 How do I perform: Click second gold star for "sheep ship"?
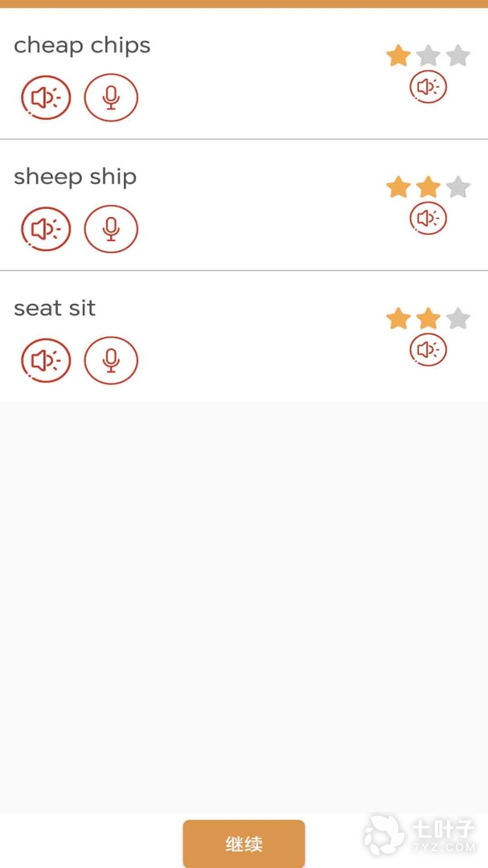click(x=429, y=187)
